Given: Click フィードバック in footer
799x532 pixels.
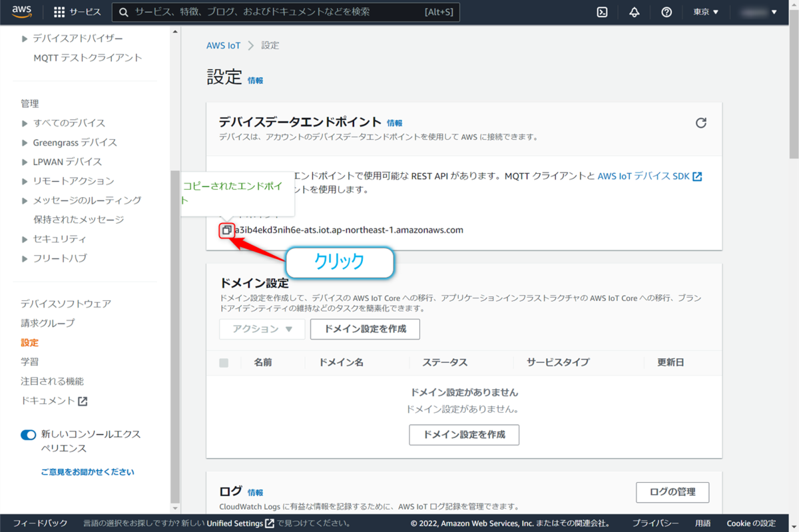Looking at the screenshot, I should [40, 523].
